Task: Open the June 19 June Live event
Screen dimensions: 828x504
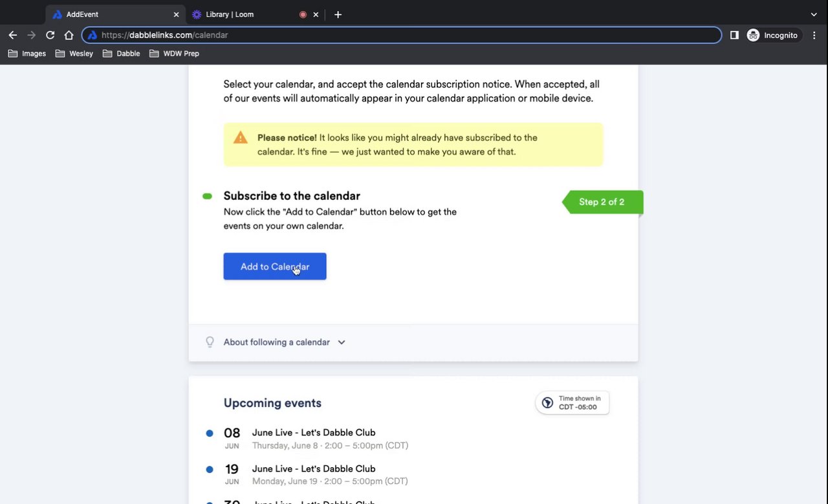Action: [x=314, y=469]
